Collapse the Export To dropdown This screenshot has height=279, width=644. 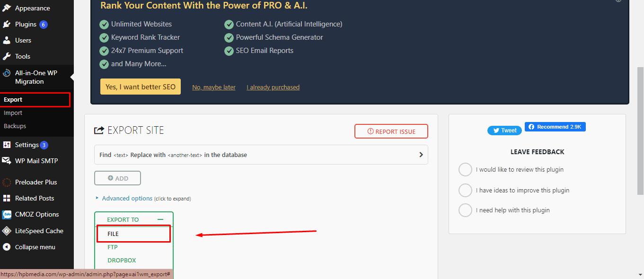click(160, 219)
